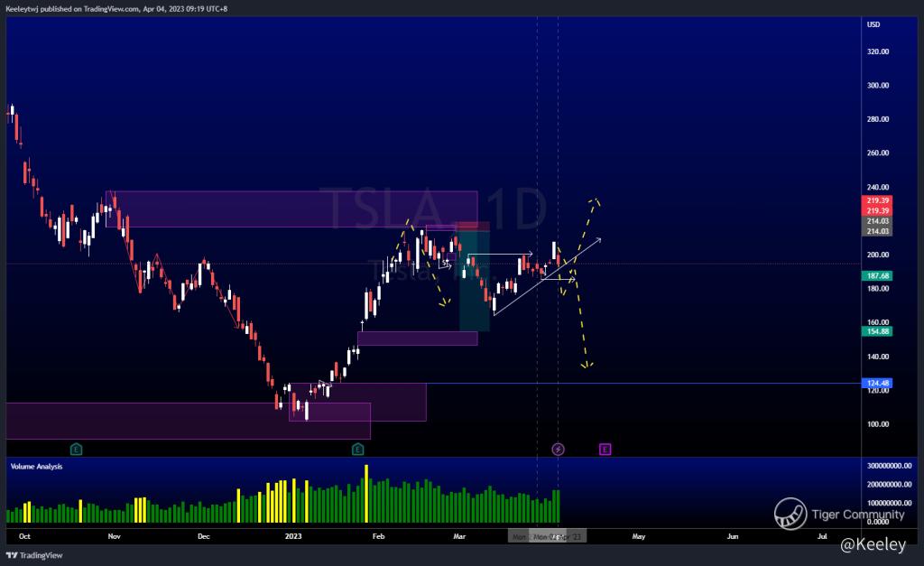The width and height of the screenshot is (924, 566).
Task: Click the 180.00 price axis value
Action: tap(877, 288)
